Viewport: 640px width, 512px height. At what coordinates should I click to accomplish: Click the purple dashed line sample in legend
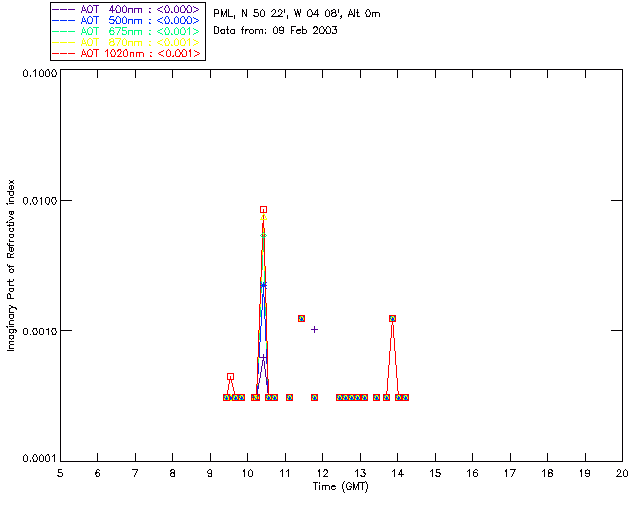(x=64, y=9)
